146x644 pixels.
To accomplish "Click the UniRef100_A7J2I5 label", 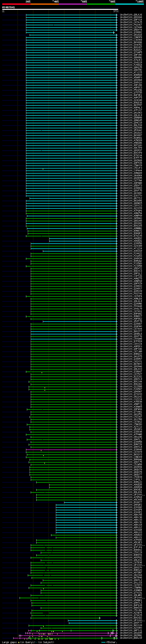I will pos(131,72).
